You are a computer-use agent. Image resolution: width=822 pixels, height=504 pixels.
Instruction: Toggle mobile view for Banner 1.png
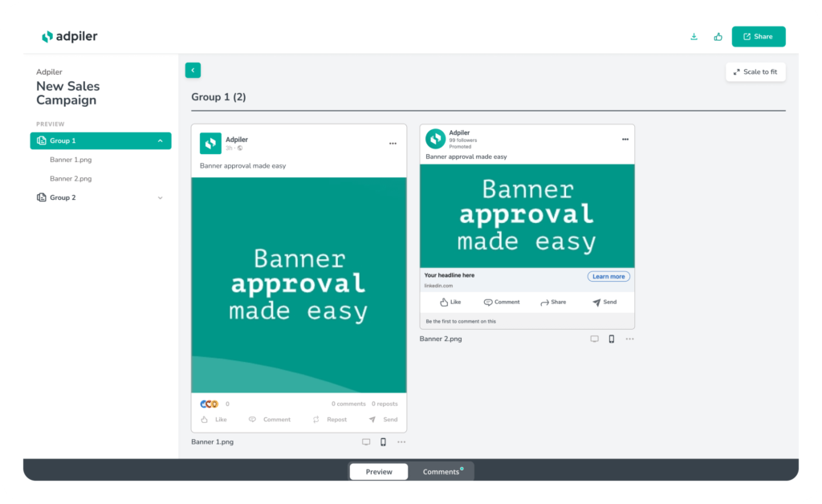point(383,442)
